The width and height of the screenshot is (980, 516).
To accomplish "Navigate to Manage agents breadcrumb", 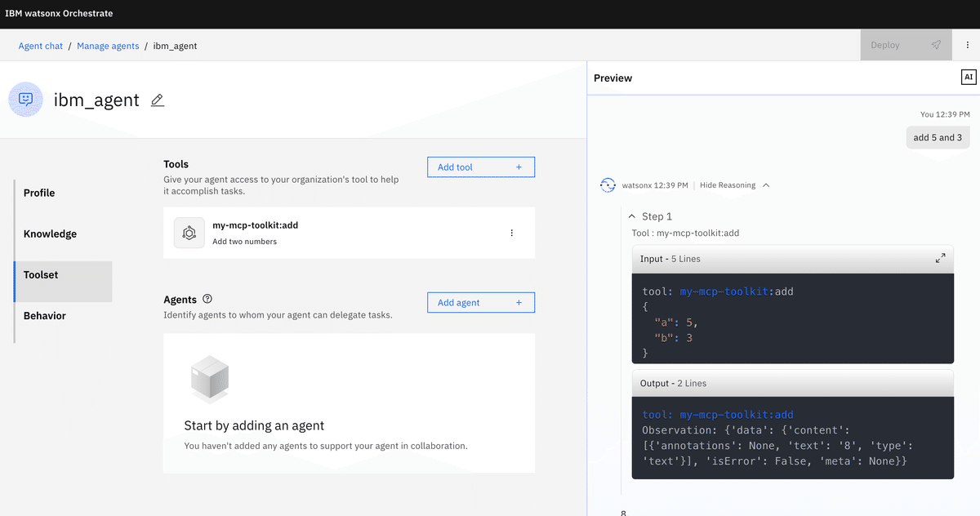I will 108,45.
